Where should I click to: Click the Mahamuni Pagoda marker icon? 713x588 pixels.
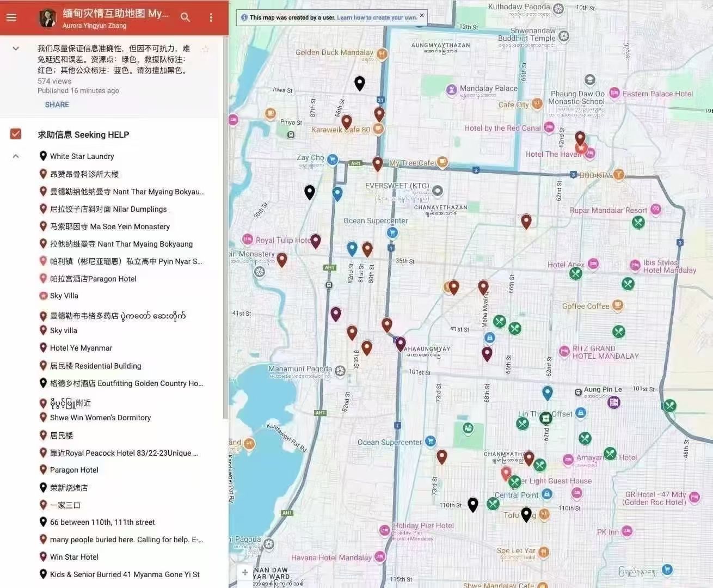click(340, 371)
